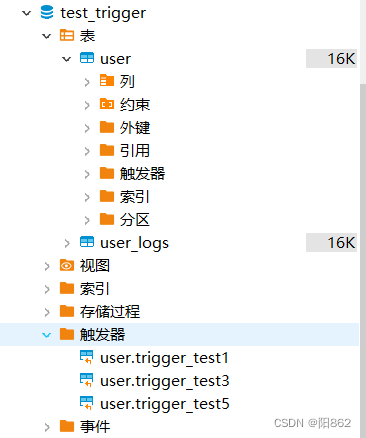The height and width of the screenshot is (438, 366).
Task: Click the user table icon
Action: [x=87, y=58]
